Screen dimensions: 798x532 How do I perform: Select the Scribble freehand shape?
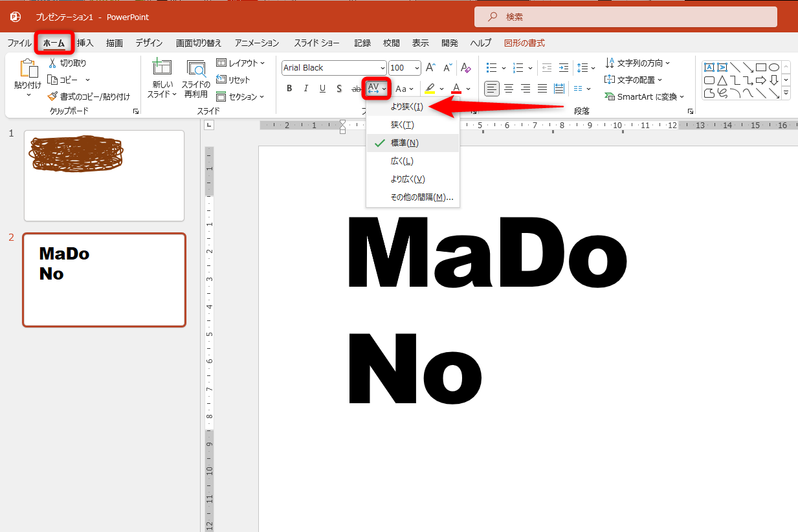pos(722,93)
